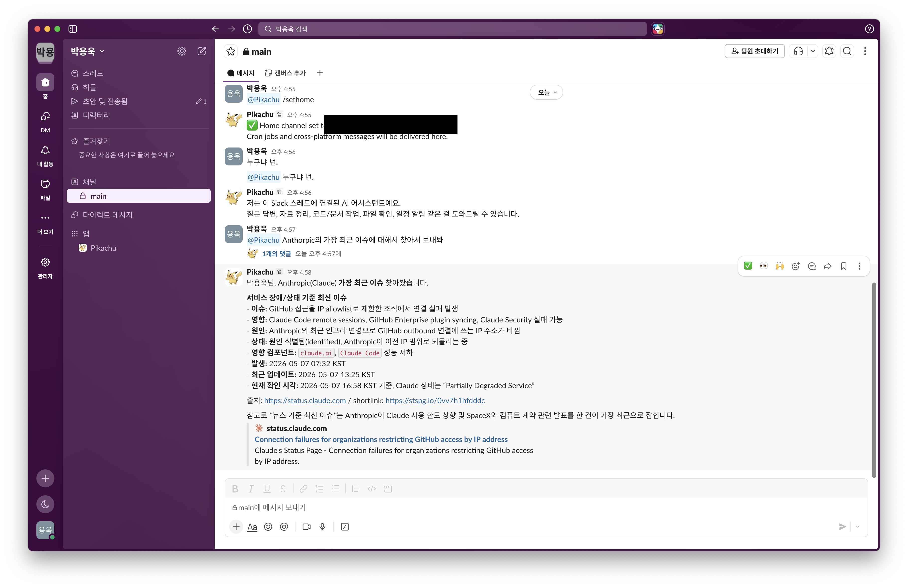Click the plus create button in rail
Viewport: 908px width, 588px height.
click(45, 478)
